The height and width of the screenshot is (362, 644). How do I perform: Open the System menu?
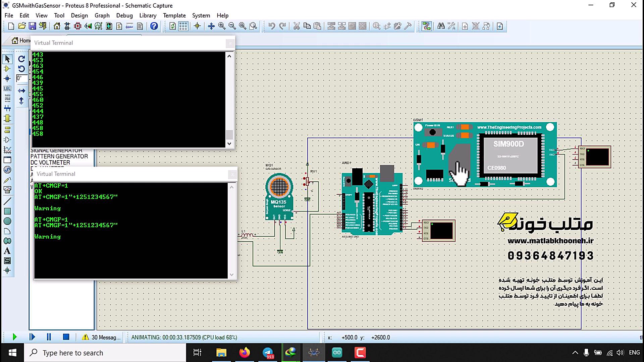click(x=201, y=15)
